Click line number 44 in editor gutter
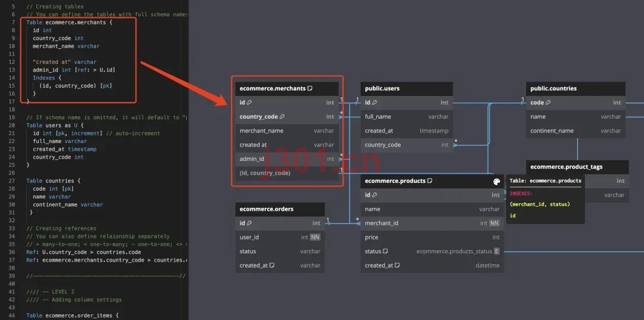 pyautogui.click(x=11, y=315)
